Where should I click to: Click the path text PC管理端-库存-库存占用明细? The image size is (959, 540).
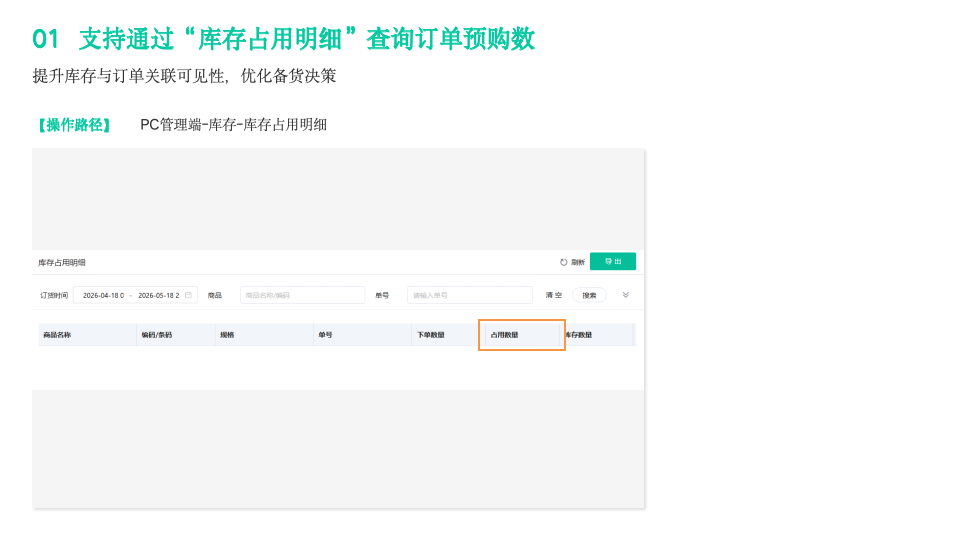click(x=234, y=125)
